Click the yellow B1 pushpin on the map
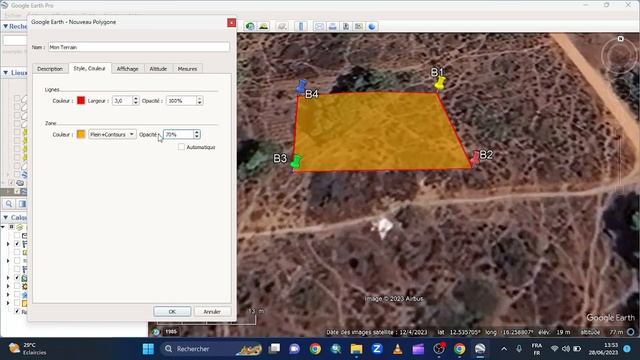This screenshot has height=360, width=640. 440,83
